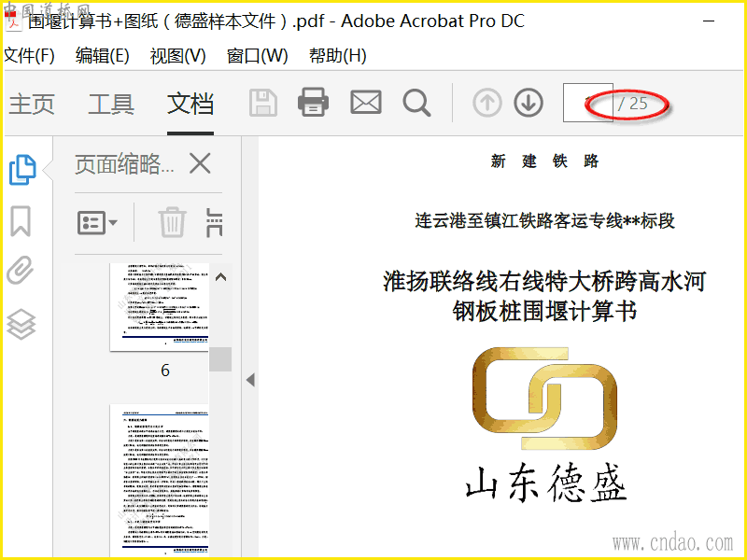Click the thumbnail panel scrollbar handle
747x560 pixels.
click(220, 359)
